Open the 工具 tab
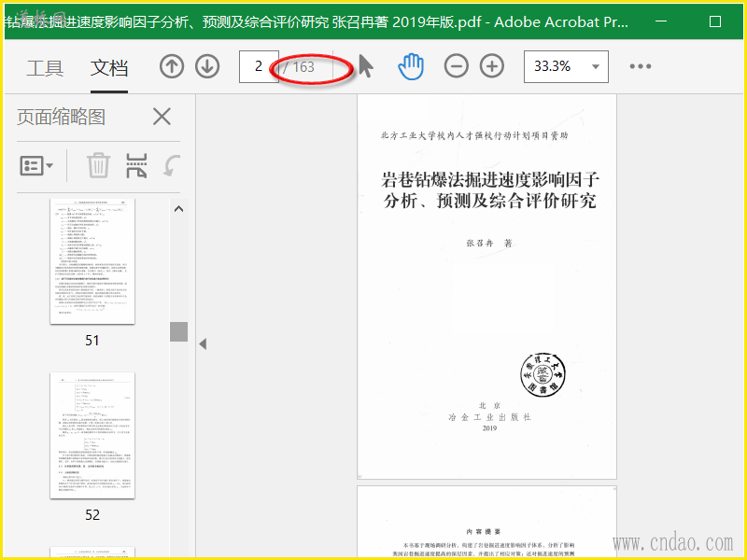Viewport: 747px width, 560px height. click(x=45, y=68)
